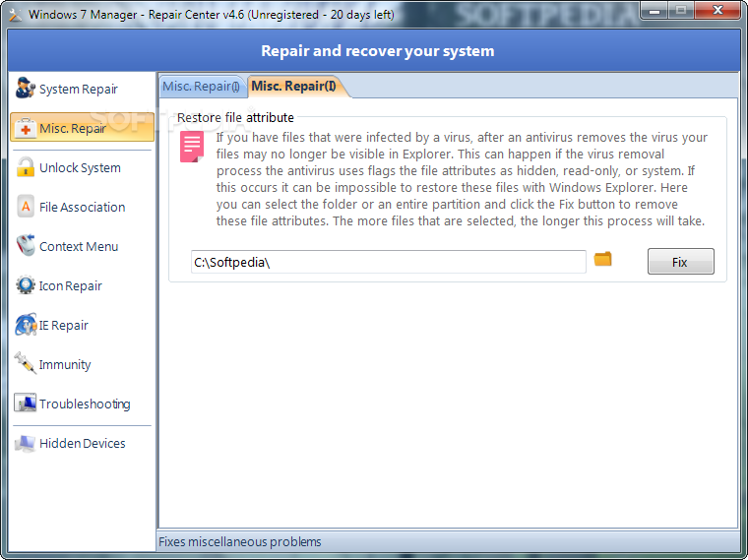The width and height of the screenshot is (748, 560).
Task: Open the Hidden Devices section label
Action: click(82, 443)
